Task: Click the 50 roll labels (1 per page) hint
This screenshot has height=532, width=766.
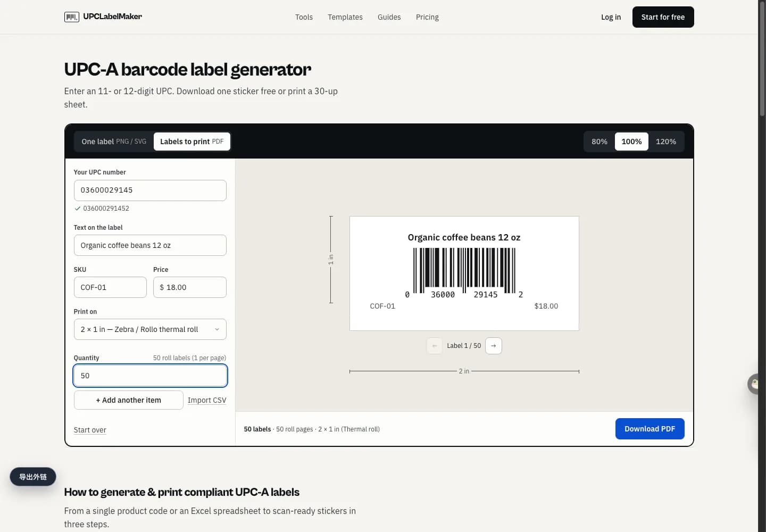Action: point(189,358)
